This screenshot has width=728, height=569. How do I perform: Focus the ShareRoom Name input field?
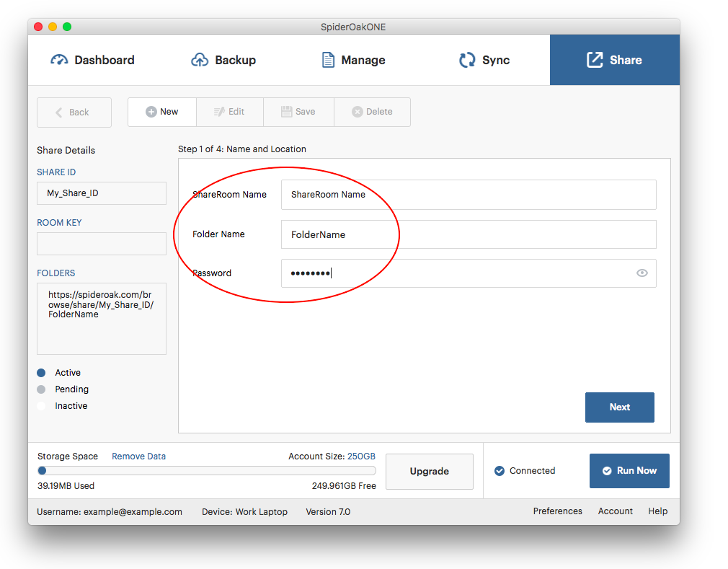(469, 195)
